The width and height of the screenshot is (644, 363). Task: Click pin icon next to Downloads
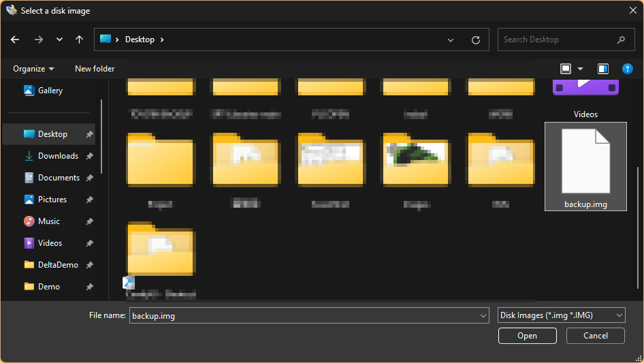[x=89, y=156]
